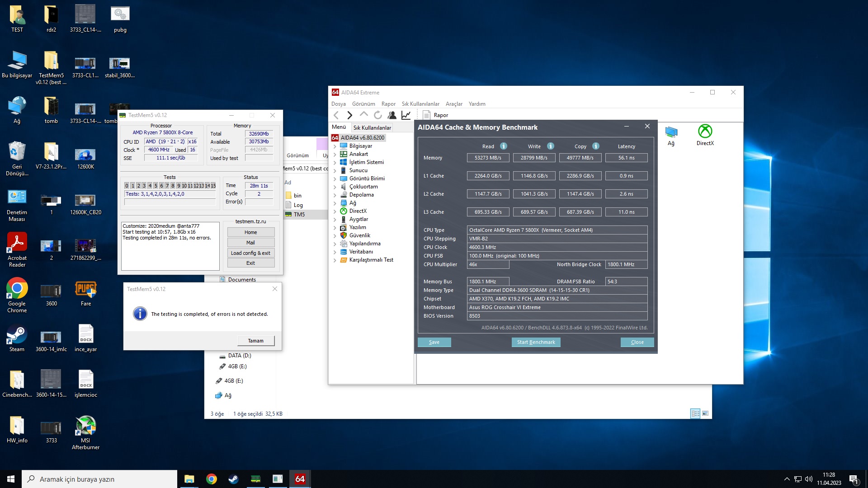Click AIDA64 icon in taskbar

(x=300, y=479)
